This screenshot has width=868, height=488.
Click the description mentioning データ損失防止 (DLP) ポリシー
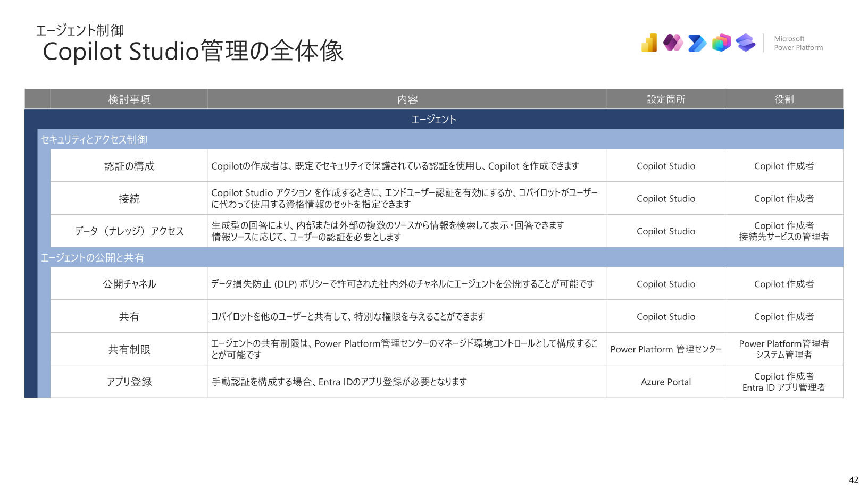[403, 284]
